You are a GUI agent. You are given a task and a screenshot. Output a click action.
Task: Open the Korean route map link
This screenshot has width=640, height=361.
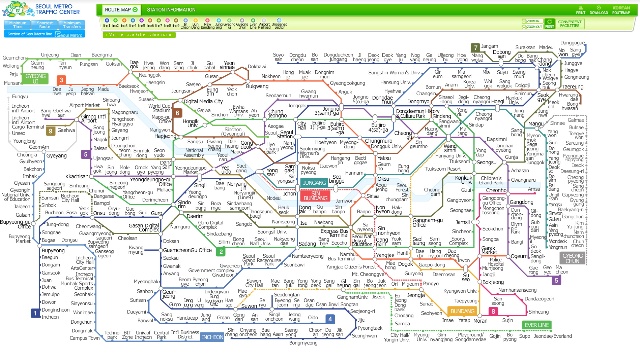pos(621,10)
